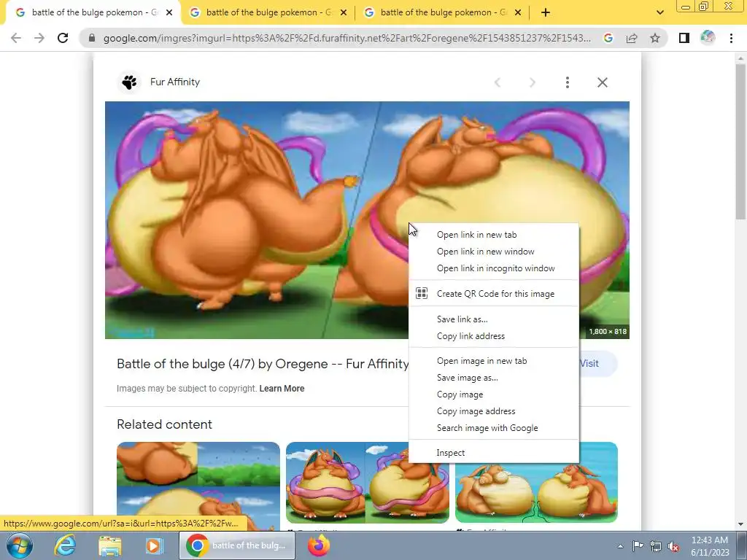This screenshot has width=747, height=560.
Task: Open the Learn More copyright link
Action: tap(282, 389)
